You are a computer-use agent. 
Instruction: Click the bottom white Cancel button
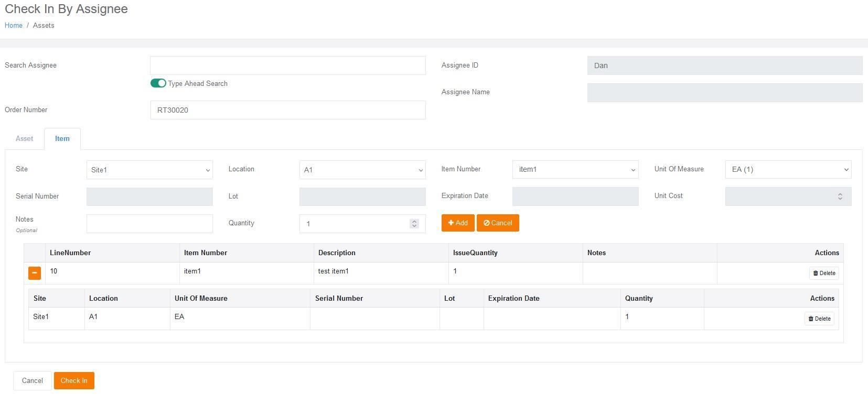tap(32, 380)
